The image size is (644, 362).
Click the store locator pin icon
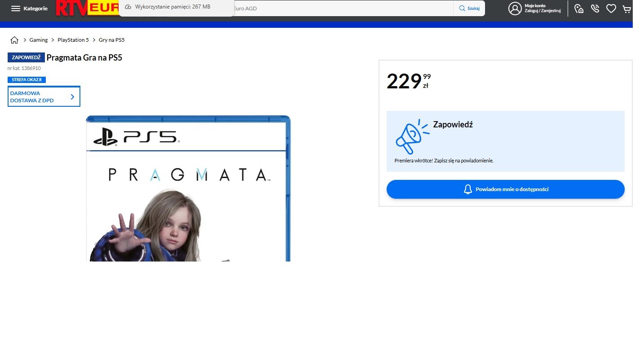579,9
